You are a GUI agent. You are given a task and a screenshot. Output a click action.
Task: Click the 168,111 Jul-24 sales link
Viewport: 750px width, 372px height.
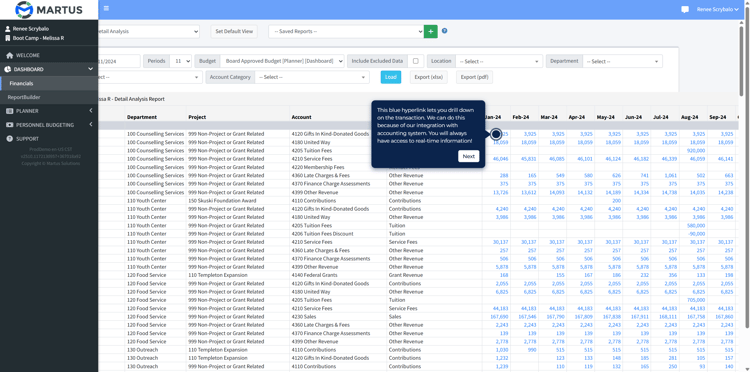[667, 317]
